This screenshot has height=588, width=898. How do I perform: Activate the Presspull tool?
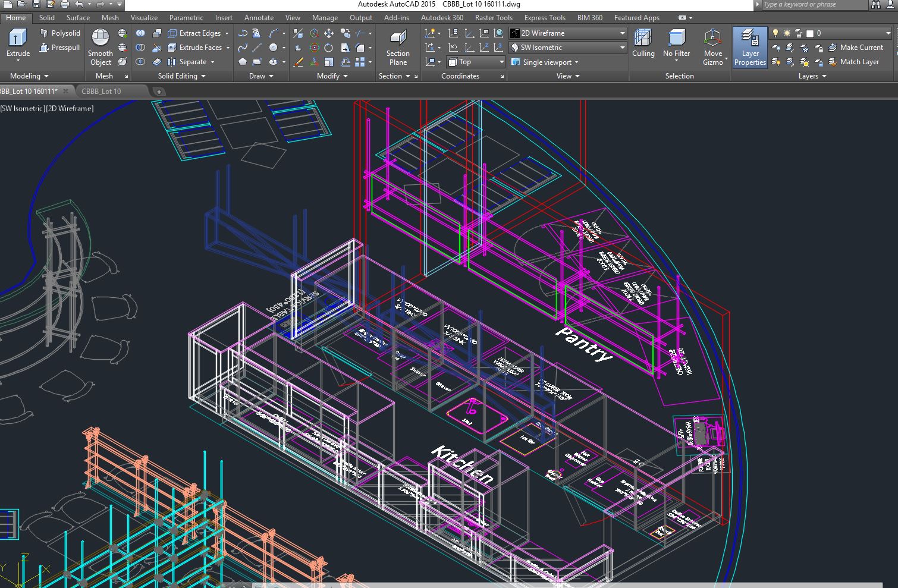60,48
